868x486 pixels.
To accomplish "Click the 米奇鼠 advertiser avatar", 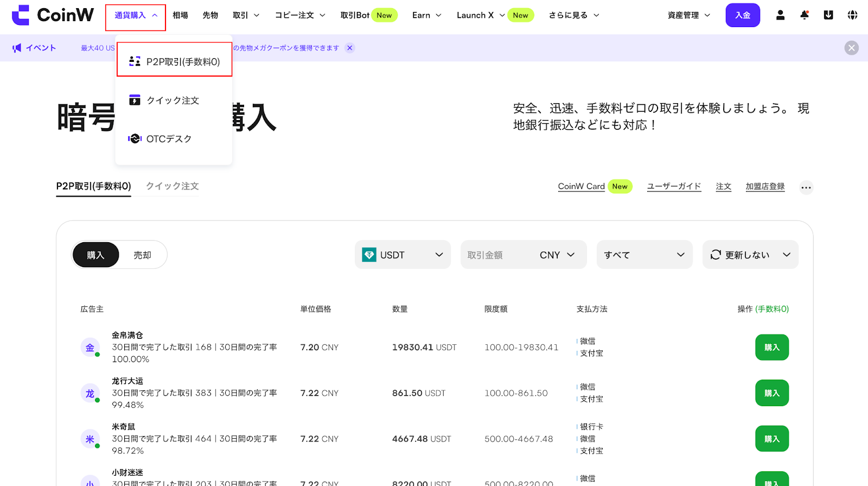I will (90, 439).
